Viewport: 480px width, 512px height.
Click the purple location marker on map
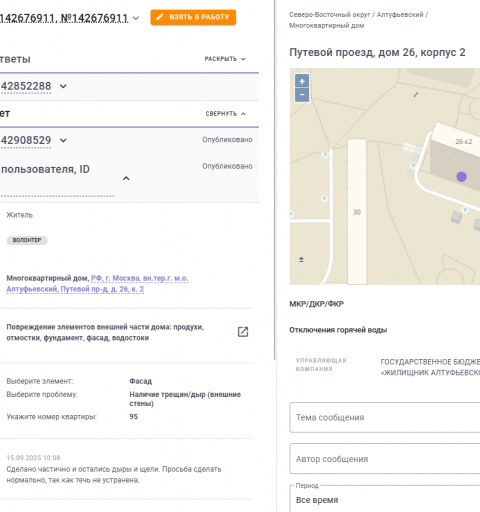pos(461,177)
